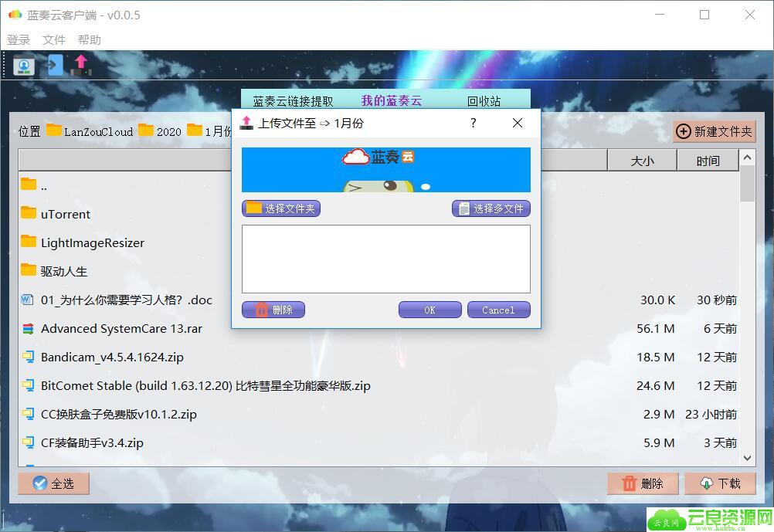Screen dimensions: 774x532
Task: Sort by 时间 column header
Action: [x=708, y=161]
